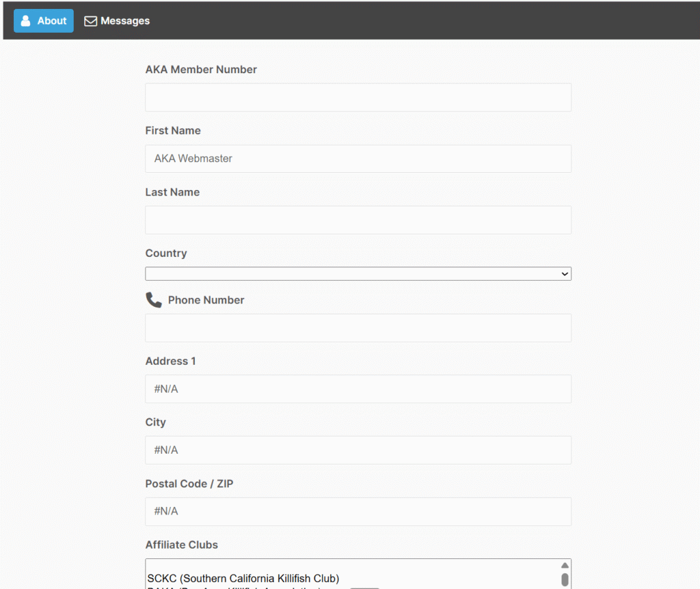Click the person icon on About
Image resolution: width=700 pixels, height=589 pixels.
26,20
